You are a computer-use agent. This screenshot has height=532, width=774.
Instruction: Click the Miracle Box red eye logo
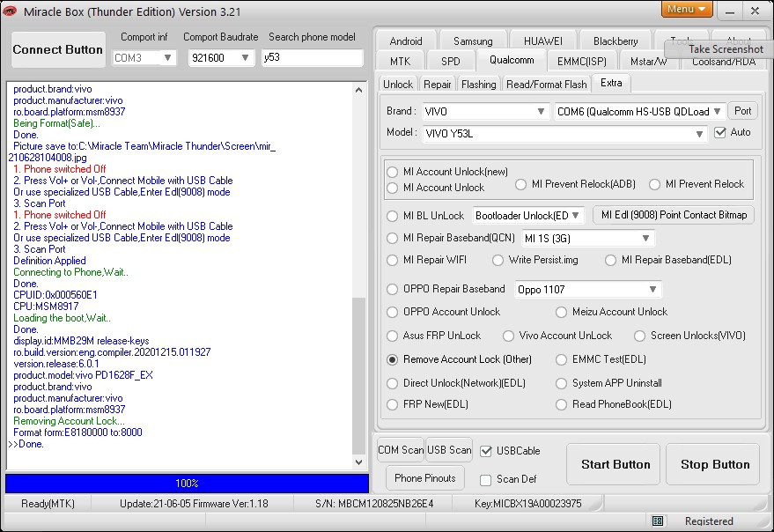(x=10, y=11)
